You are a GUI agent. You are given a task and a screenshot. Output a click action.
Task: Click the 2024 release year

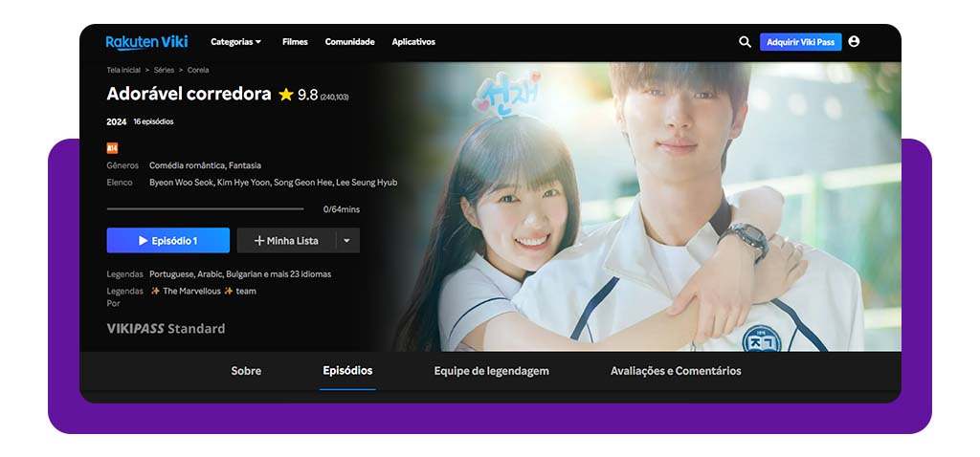tap(116, 121)
